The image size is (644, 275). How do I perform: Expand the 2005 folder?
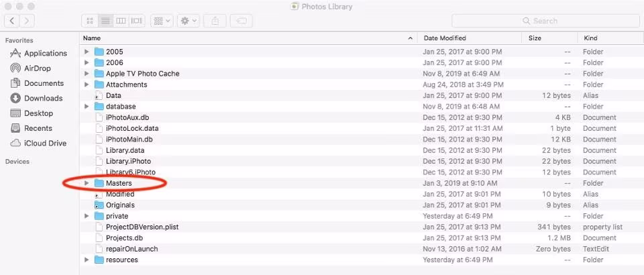pos(87,52)
